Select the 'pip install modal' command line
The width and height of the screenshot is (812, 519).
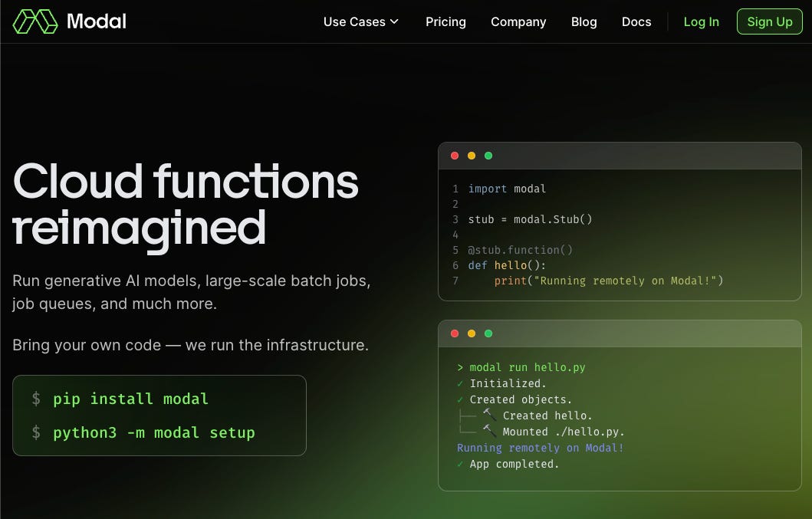[130, 399]
